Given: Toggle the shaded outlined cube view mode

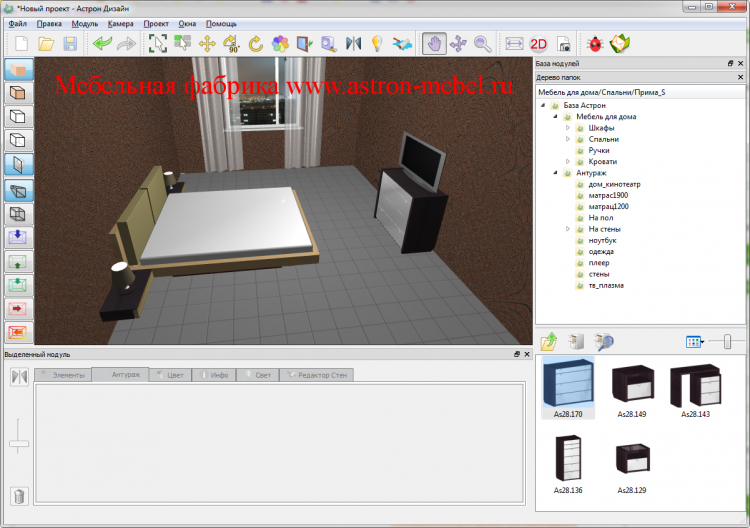Looking at the screenshot, I should click(19, 93).
